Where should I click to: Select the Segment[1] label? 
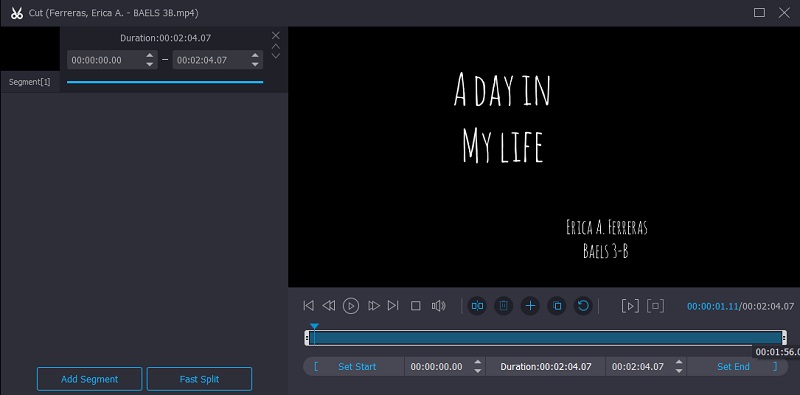[x=30, y=82]
